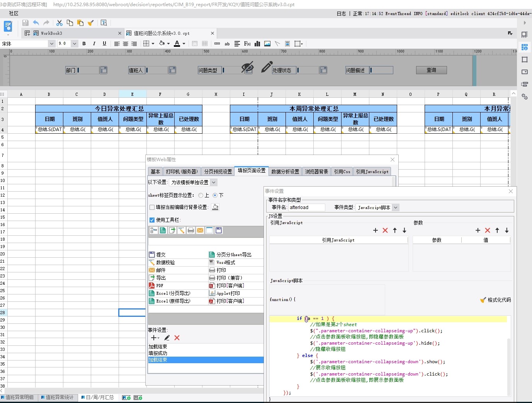This screenshot has width=532, height=403.
Task: Click the F(x) formula insert icon
Action: tap(247, 44)
